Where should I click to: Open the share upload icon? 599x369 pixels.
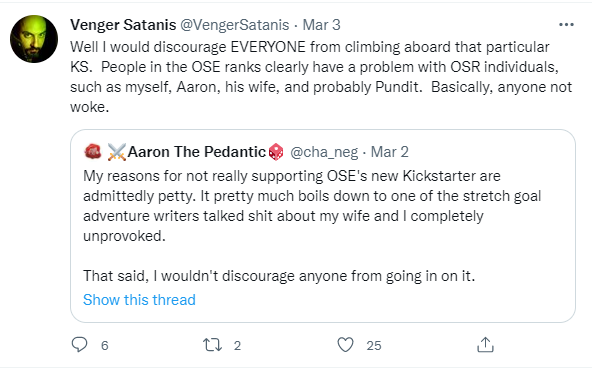point(485,345)
